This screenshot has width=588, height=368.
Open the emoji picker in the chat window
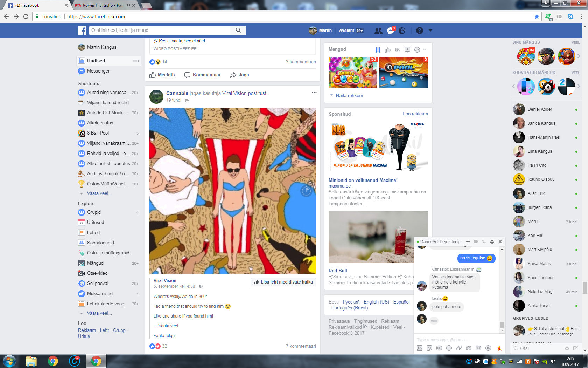point(449,348)
